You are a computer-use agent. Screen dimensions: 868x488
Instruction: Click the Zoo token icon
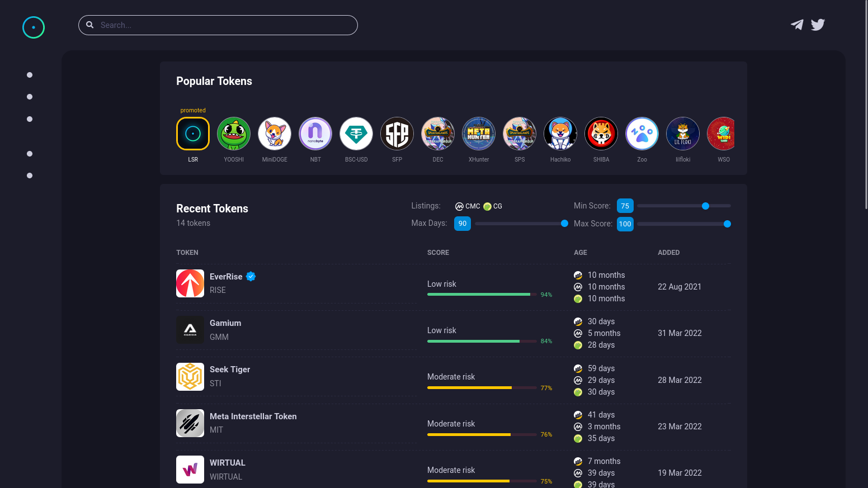click(642, 134)
